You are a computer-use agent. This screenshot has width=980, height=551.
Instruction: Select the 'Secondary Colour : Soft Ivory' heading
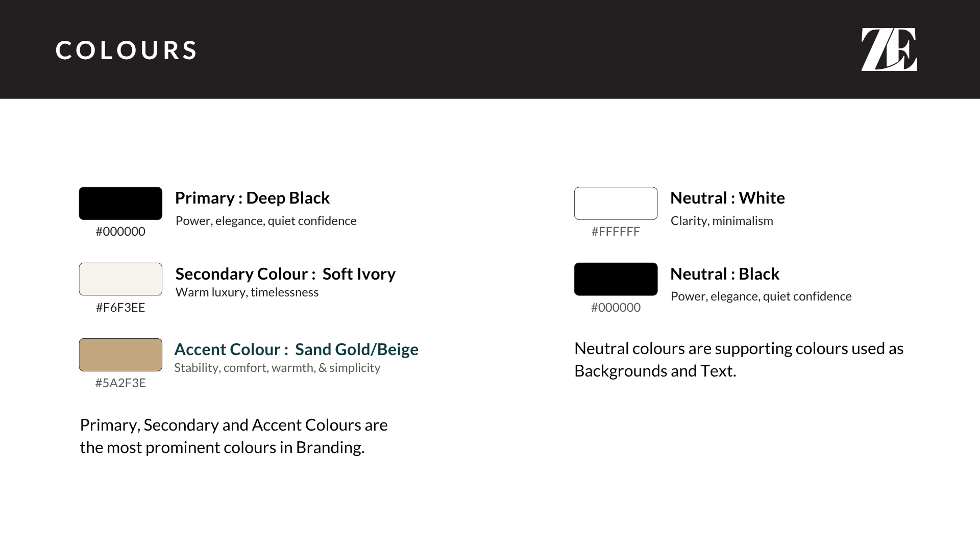pyautogui.click(x=285, y=274)
